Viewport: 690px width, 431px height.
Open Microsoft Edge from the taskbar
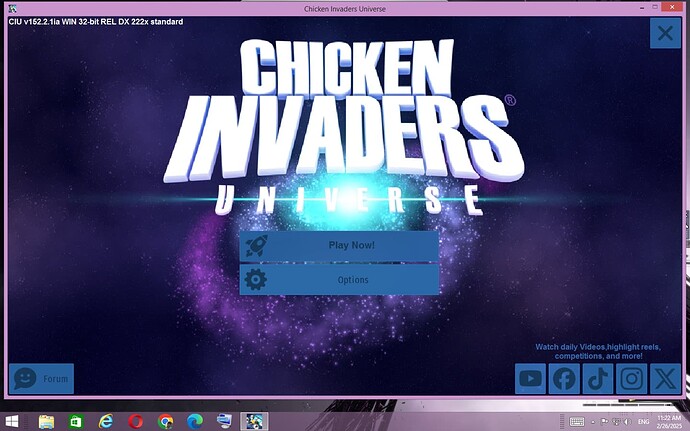[x=194, y=421]
